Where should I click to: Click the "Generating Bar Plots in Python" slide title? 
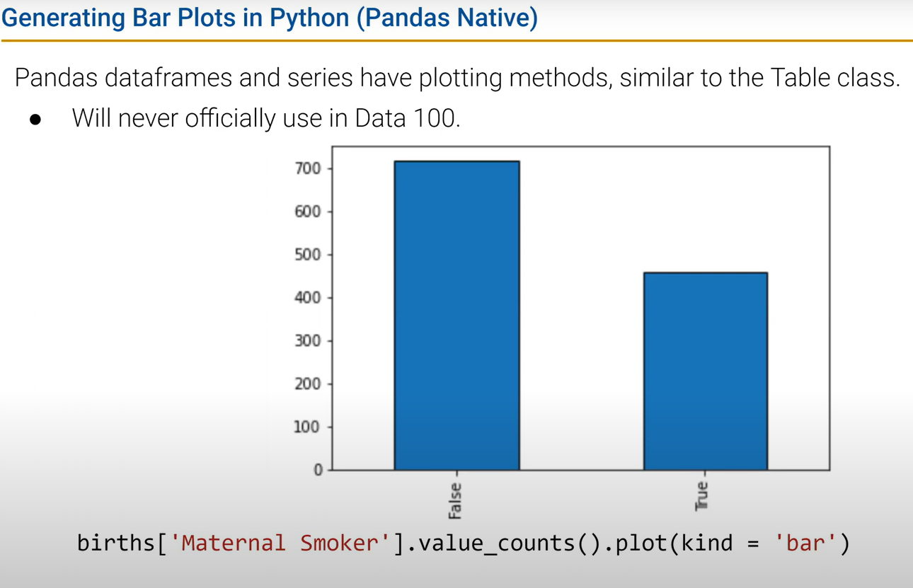pyautogui.click(x=270, y=18)
